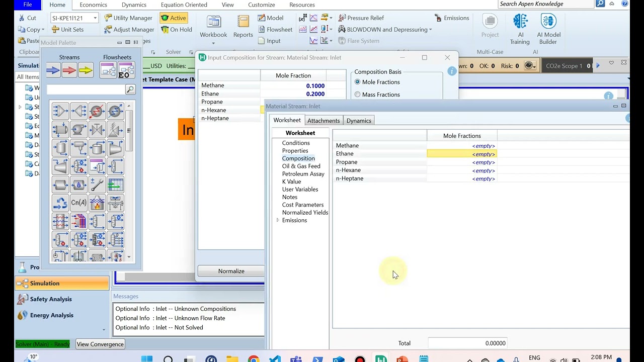Click the Model Palette search field
This screenshot has height=362, width=644.
[86, 89]
